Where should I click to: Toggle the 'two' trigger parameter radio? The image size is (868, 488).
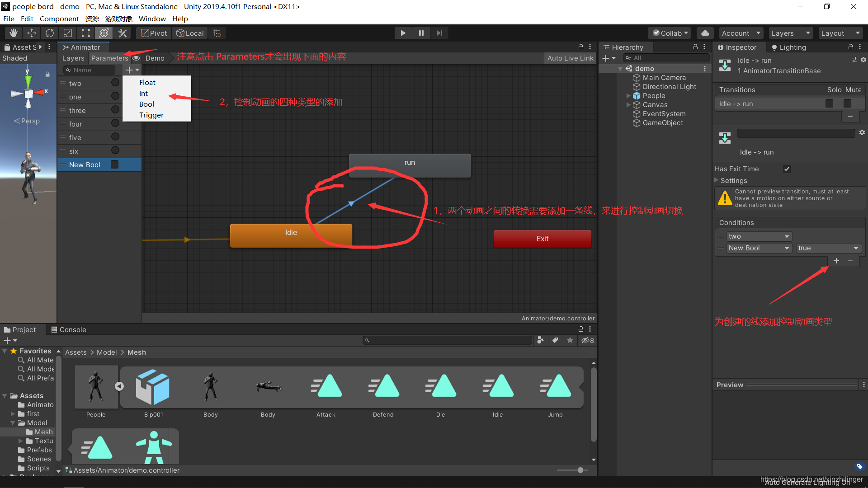[115, 82]
